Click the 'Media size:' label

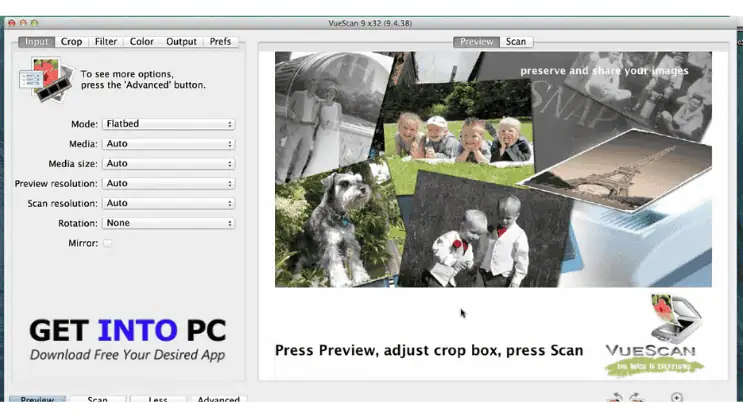coord(73,164)
